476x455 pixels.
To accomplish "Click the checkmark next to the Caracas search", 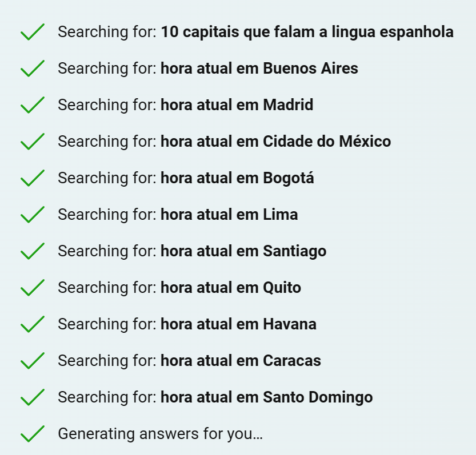I will coord(33,361).
